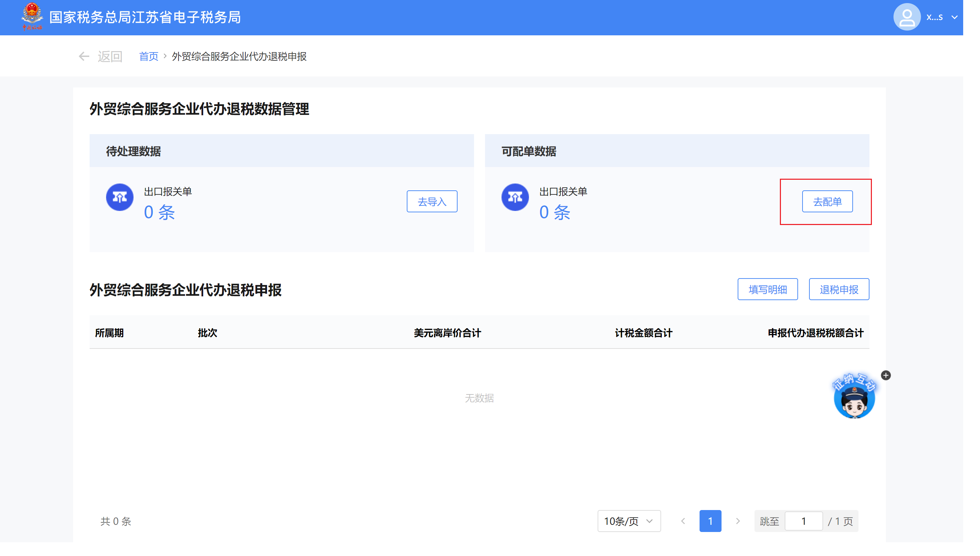
Task: Click the back arrow icon
Action: 84,57
